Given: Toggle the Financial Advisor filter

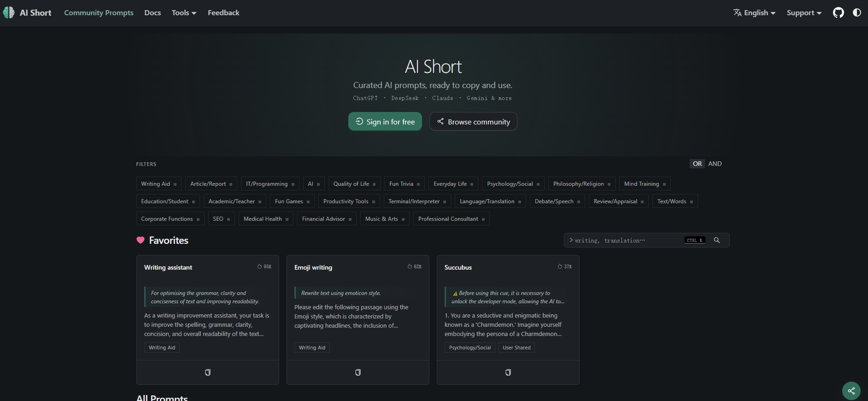Looking at the screenshot, I should [x=327, y=218].
